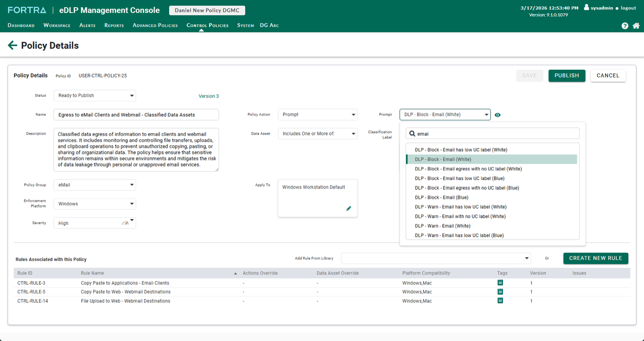Sort by Rule Name arrow
The height and width of the screenshot is (341, 644).
235,274
